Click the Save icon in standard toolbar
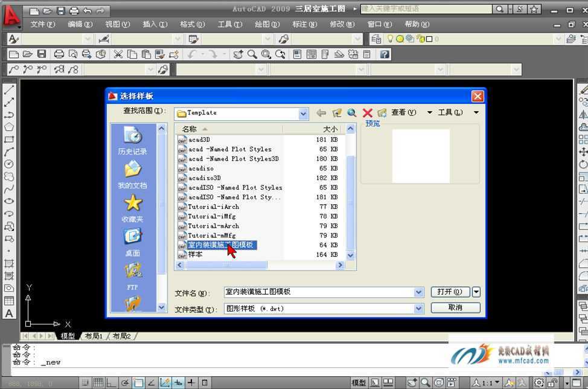This screenshot has height=389, width=588. (x=42, y=54)
